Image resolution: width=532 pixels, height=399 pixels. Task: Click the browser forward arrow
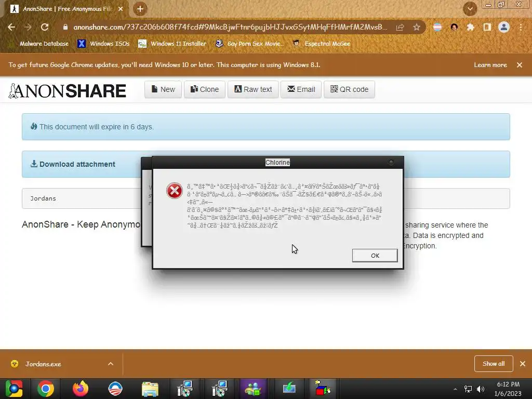[28, 27]
